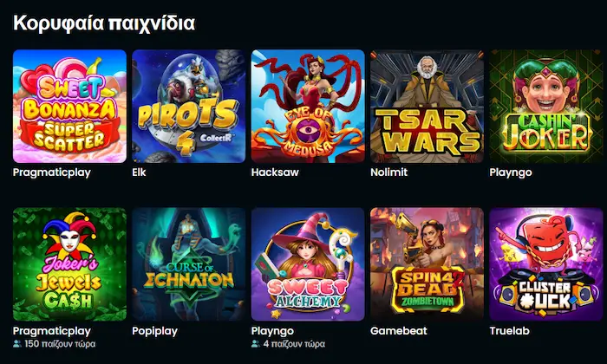This screenshot has width=607, height=364.
Task: Click the Hacksaw provider label
Action: 275,172
